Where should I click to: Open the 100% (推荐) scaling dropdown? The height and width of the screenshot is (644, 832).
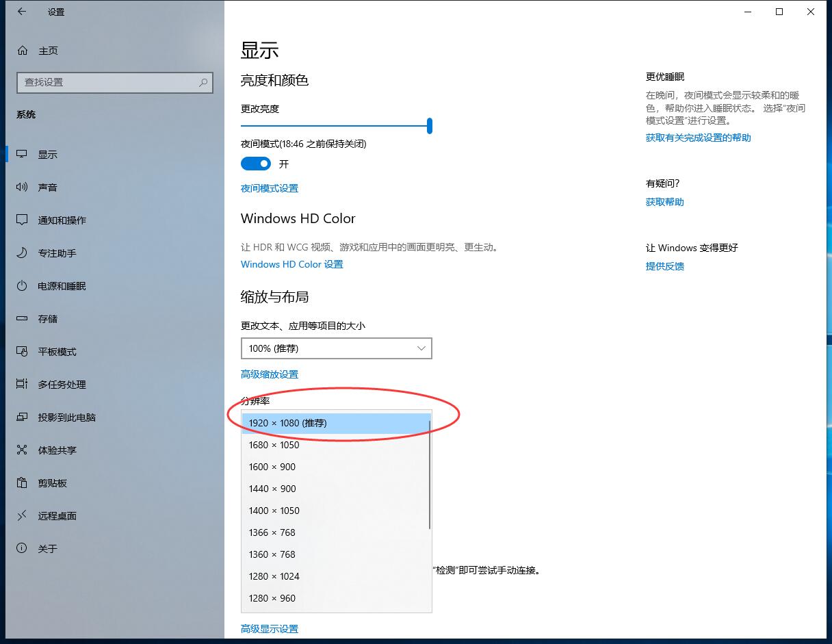coord(337,348)
